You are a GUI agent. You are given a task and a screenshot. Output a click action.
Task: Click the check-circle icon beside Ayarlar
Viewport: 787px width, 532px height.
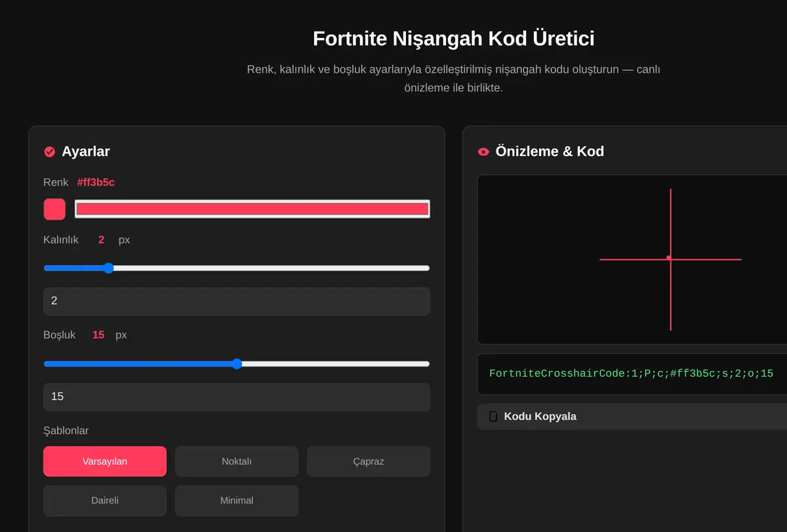(x=49, y=152)
